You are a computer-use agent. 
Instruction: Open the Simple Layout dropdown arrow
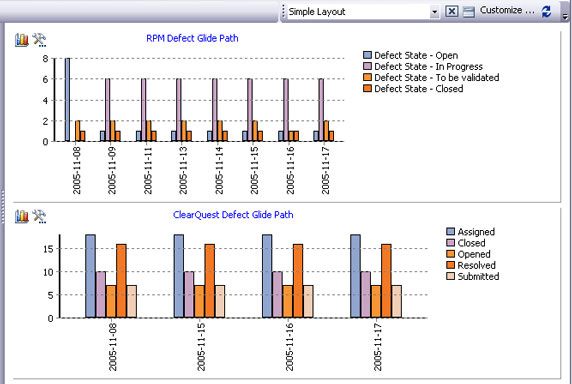[434, 12]
